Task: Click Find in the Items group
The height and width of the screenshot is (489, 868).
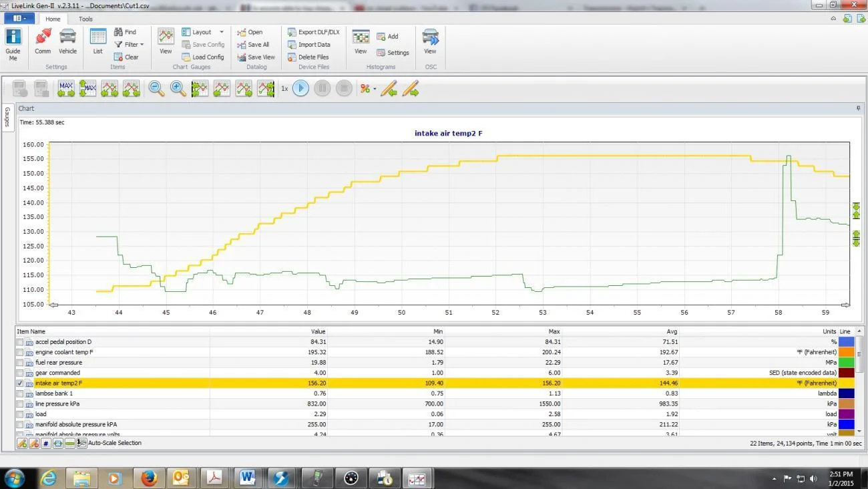Action: (125, 32)
